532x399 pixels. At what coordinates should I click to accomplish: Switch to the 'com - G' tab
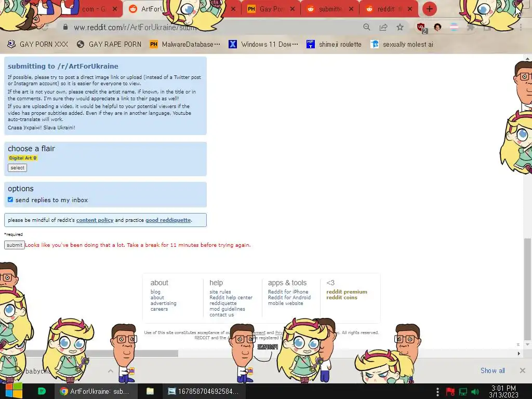[94, 9]
